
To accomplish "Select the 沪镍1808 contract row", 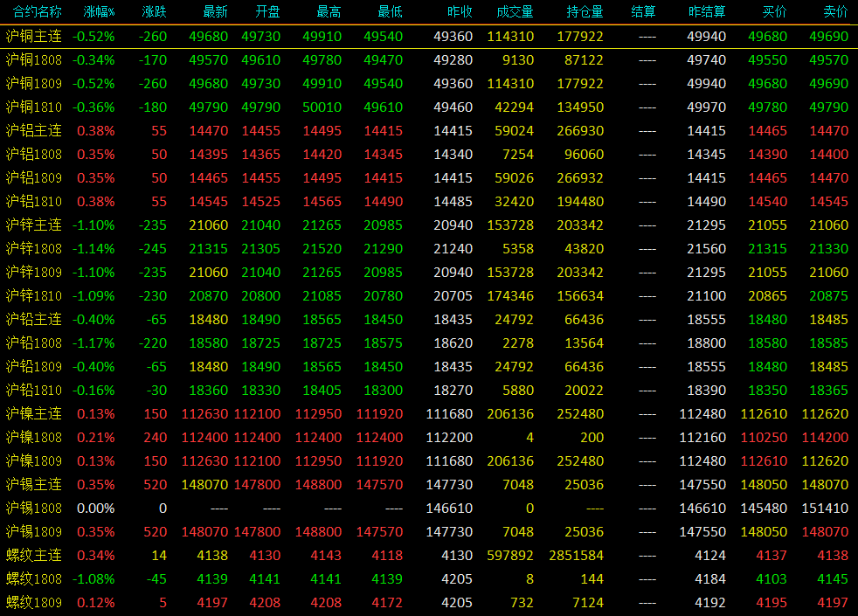I will [429, 437].
